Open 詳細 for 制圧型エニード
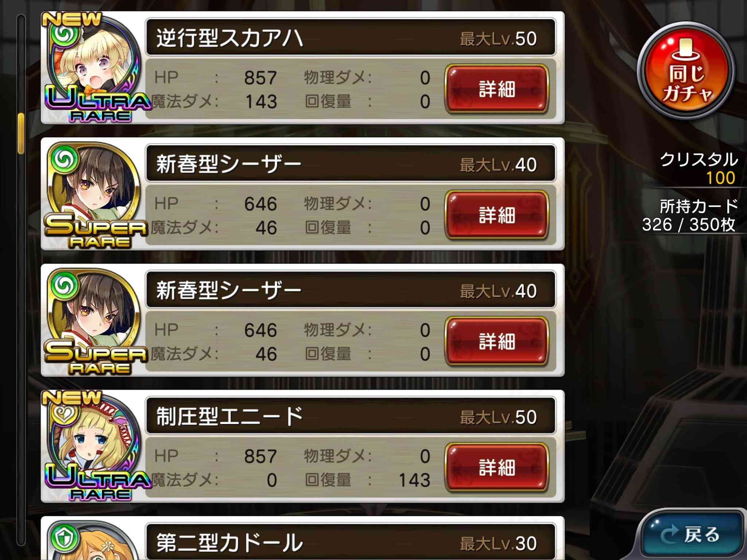This screenshot has width=747, height=560. [497, 467]
